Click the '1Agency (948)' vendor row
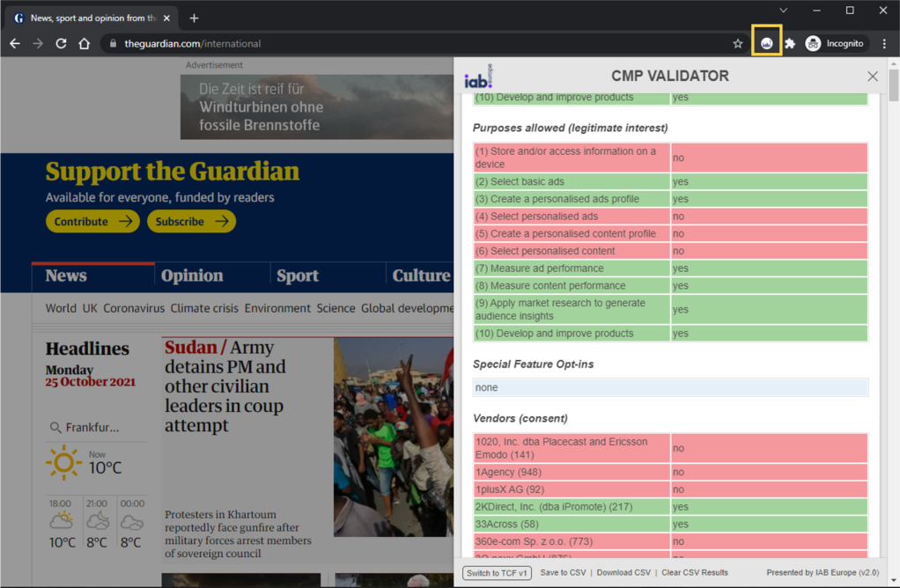This screenshot has height=588, width=900. tap(670, 472)
